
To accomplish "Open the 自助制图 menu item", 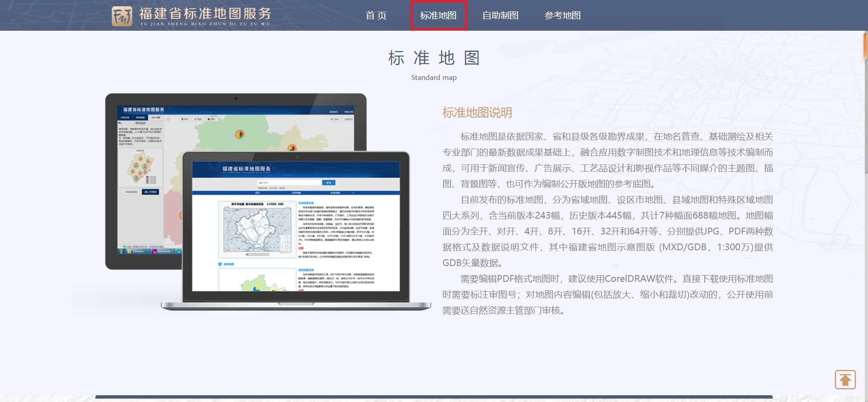I will point(500,15).
